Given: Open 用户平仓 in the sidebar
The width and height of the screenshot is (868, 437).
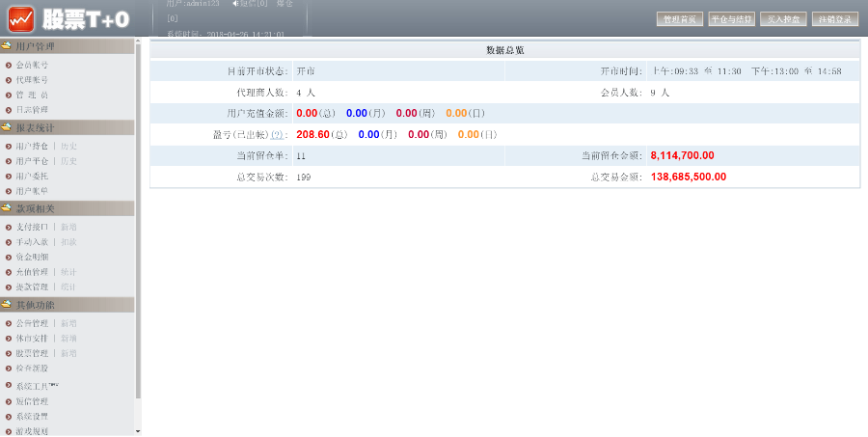Looking at the screenshot, I should pos(32,161).
